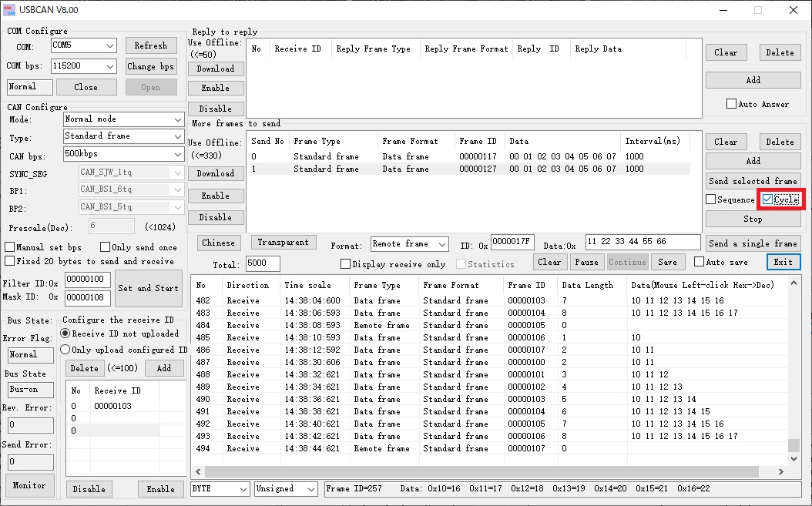The height and width of the screenshot is (506, 812).
Task: Click Exit to leave the program
Action: pos(783,262)
